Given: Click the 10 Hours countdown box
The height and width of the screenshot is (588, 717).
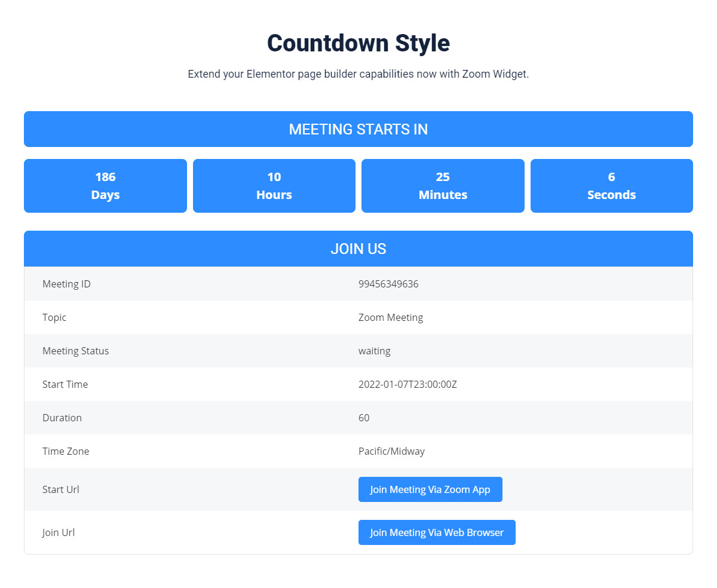Looking at the screenshot, I should (274, 186).
